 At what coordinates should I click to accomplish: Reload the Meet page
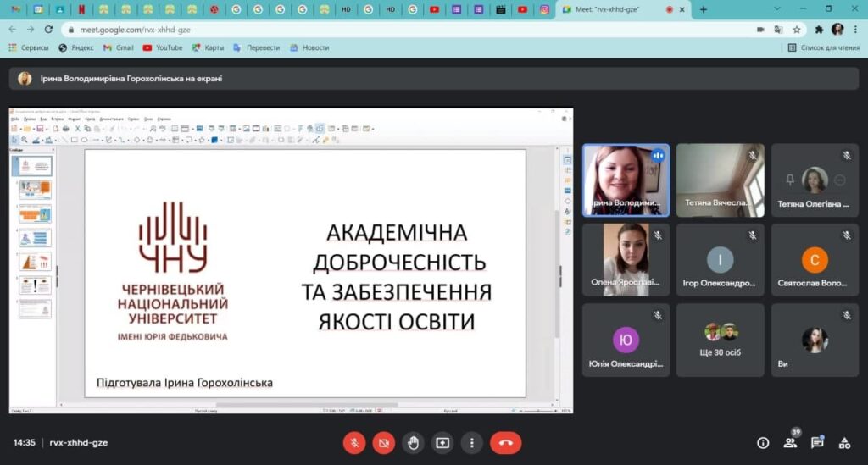pyautogui.click(x=48, y=30)
